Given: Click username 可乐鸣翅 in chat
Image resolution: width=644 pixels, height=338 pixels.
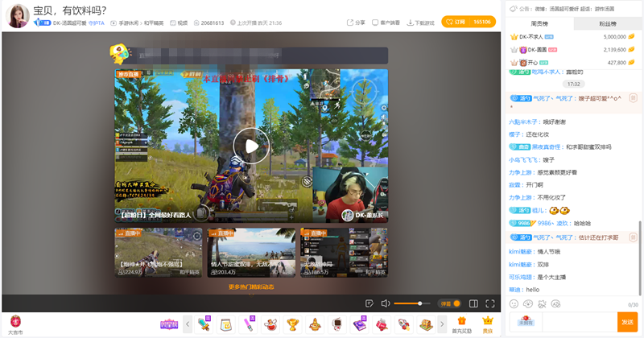Looking at the screenshot, I should 520,277.
